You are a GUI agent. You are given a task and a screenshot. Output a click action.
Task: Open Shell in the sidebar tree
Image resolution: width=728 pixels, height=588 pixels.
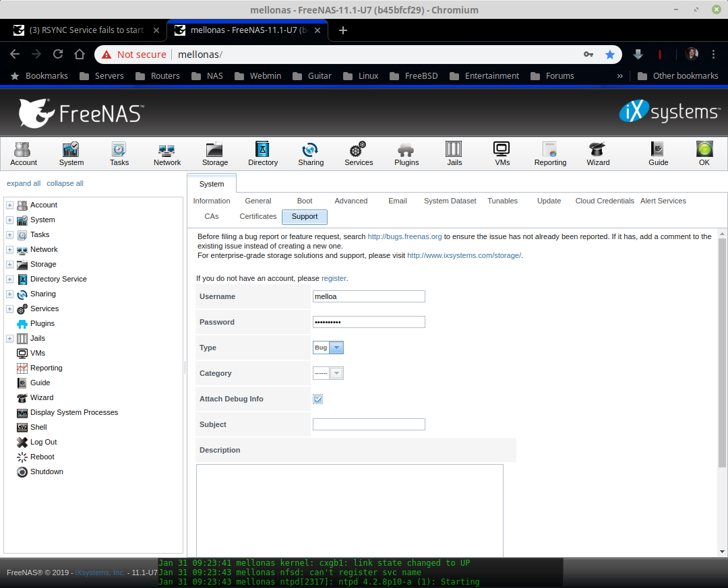tap(38, 427)
